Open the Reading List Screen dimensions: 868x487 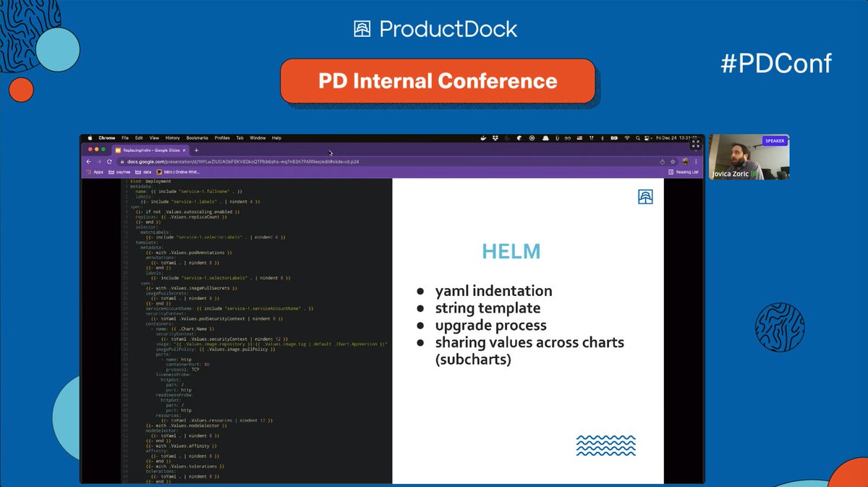point(684,172)
